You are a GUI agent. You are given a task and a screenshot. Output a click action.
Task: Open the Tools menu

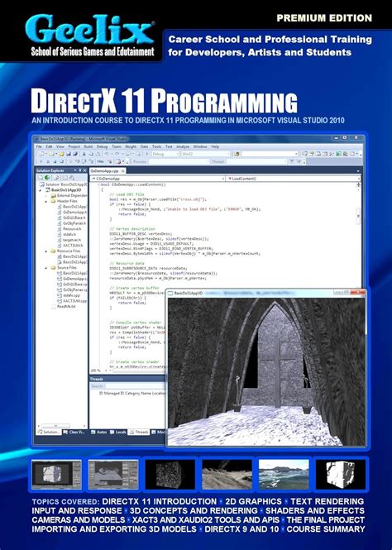[x=157, y=146]
